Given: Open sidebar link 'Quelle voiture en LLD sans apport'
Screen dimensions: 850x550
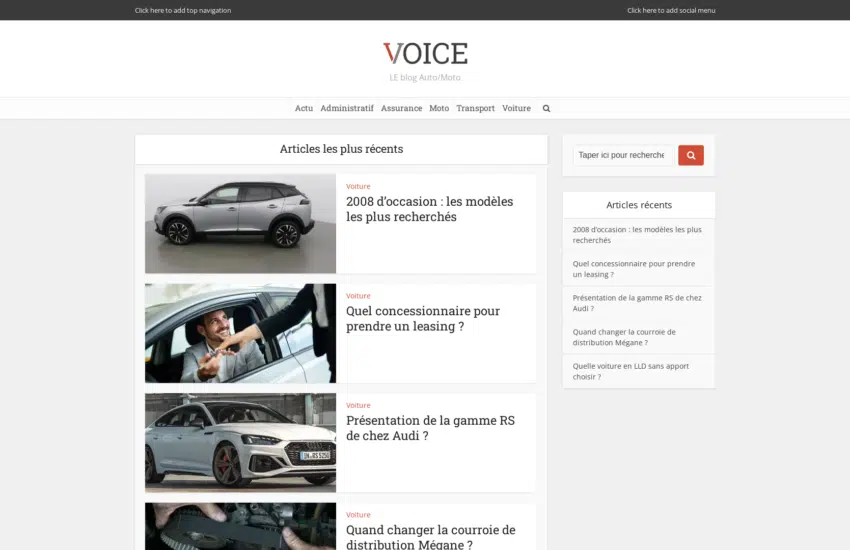Looking at the screenshot, I should [630, 371].
